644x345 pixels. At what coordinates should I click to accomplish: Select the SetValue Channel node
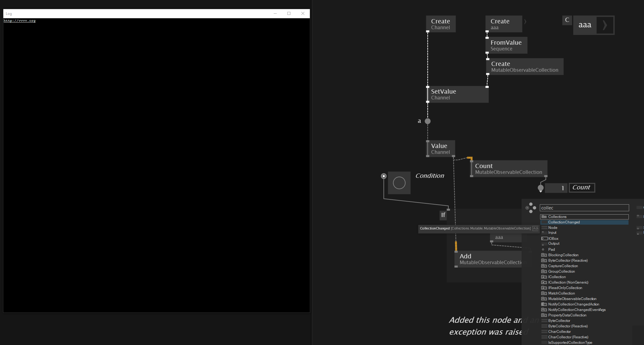(457, 94)
